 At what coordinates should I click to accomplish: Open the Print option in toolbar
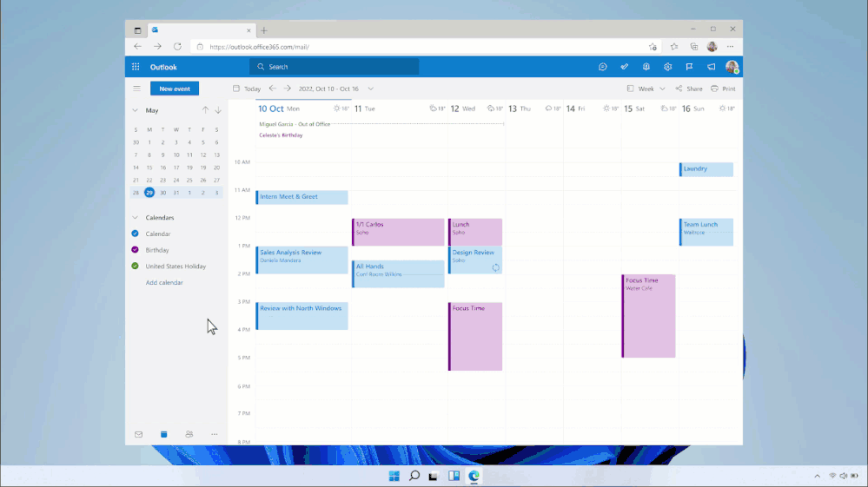[723, 89]
